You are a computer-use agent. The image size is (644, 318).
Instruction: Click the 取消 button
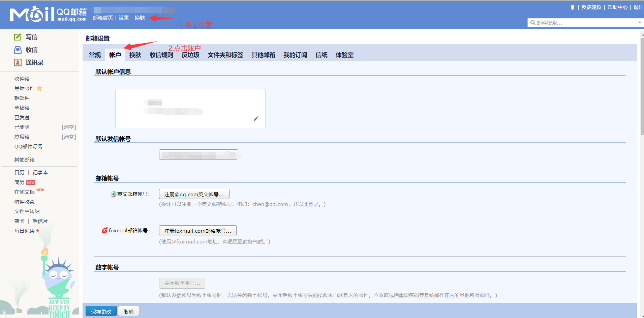[128, 311]
